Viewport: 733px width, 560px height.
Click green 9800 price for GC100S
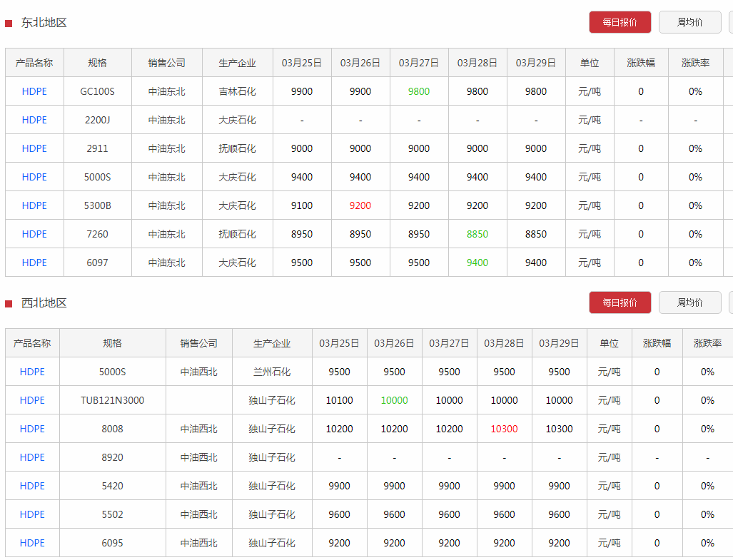pyautogui.click(x=419, y=91)
